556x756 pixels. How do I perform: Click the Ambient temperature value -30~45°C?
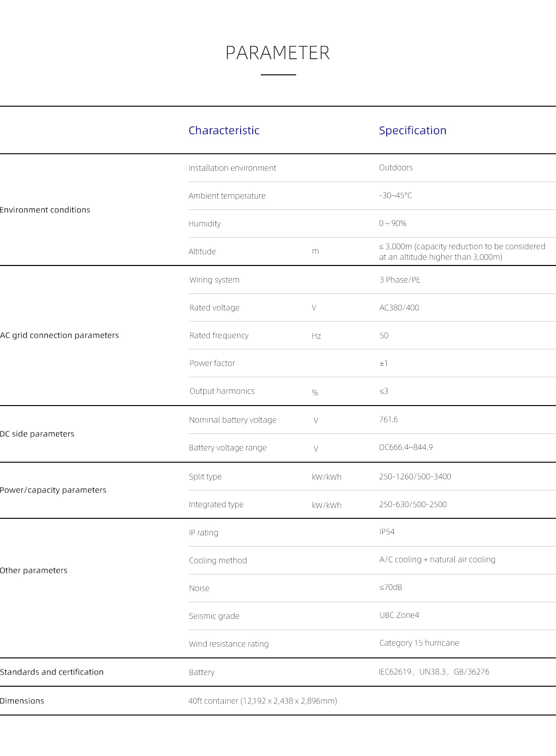coord(395,196)
